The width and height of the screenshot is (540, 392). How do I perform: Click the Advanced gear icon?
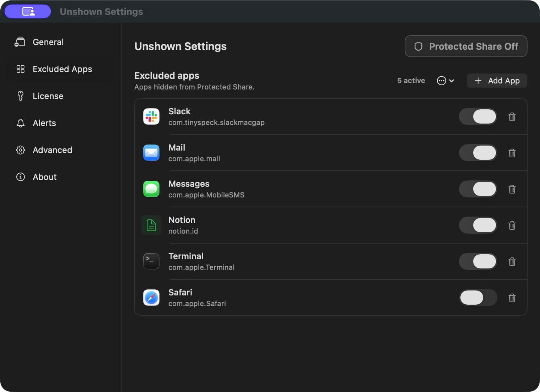click(x=21, y=150)
